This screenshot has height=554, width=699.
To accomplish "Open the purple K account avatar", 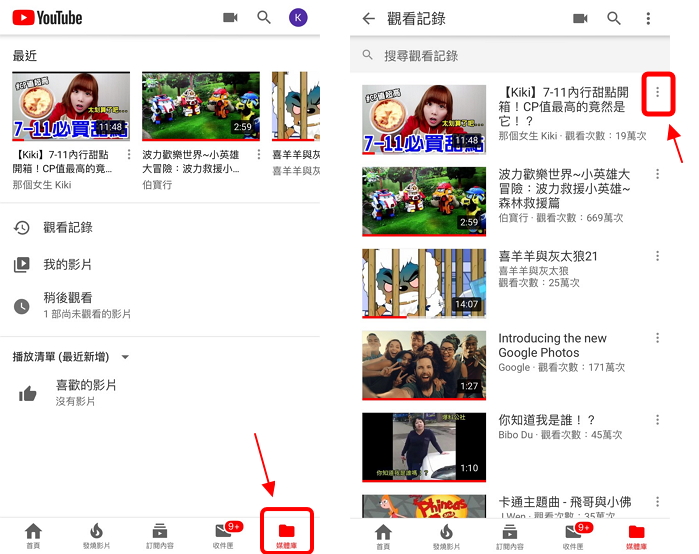I will 298,18.
